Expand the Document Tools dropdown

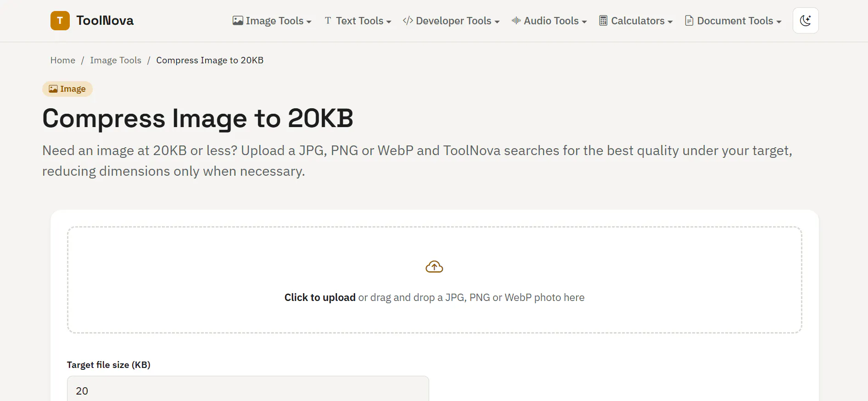pos(733,21)
